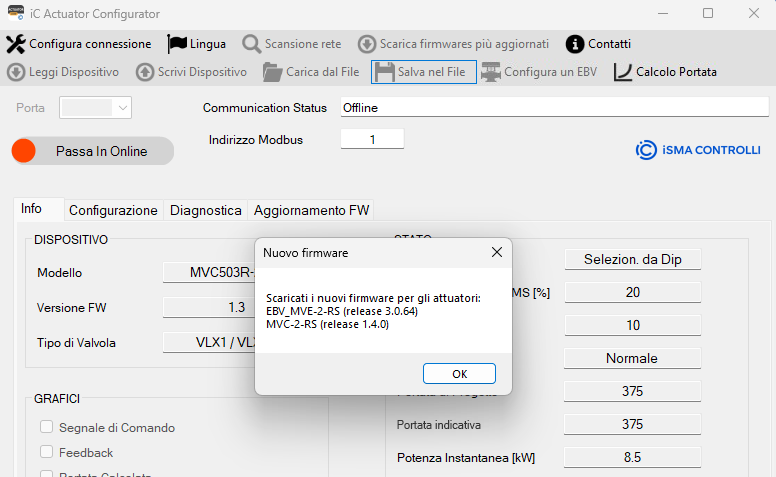Click the Configura connessione wrench icon
The width and height of the screenshot is (776, 477).
point(16,44)
